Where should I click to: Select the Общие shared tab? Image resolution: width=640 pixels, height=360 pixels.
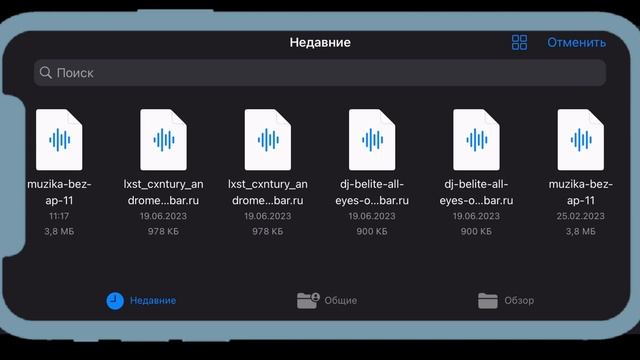coord(327,301)
